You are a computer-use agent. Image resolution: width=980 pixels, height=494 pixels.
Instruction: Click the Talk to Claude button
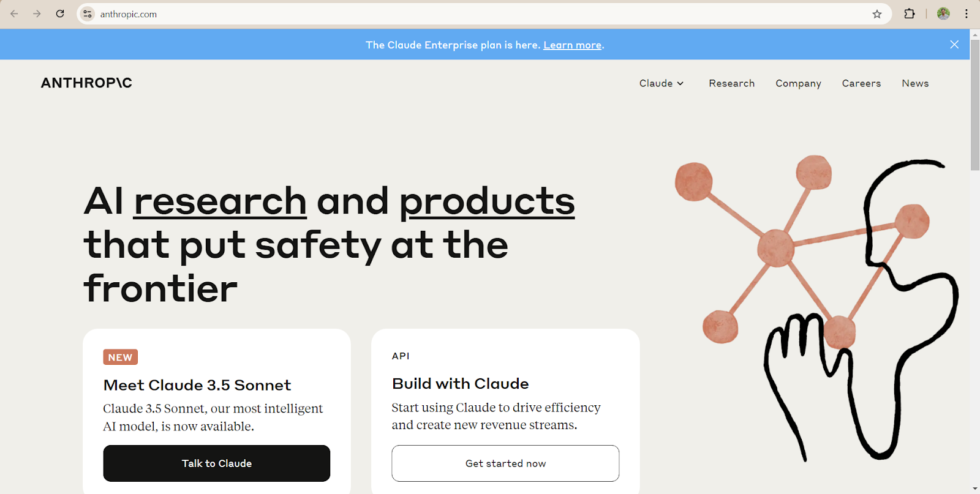tap(217, 463)
